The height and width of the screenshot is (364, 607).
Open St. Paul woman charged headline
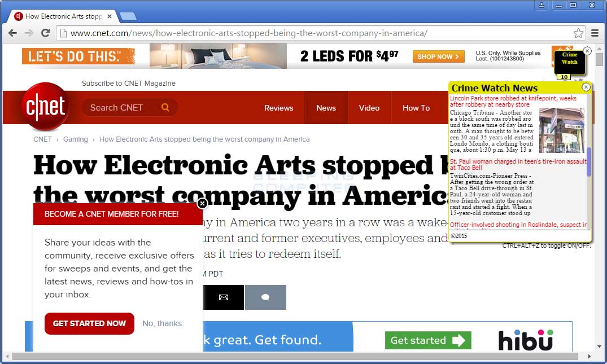tap(518, 164)
